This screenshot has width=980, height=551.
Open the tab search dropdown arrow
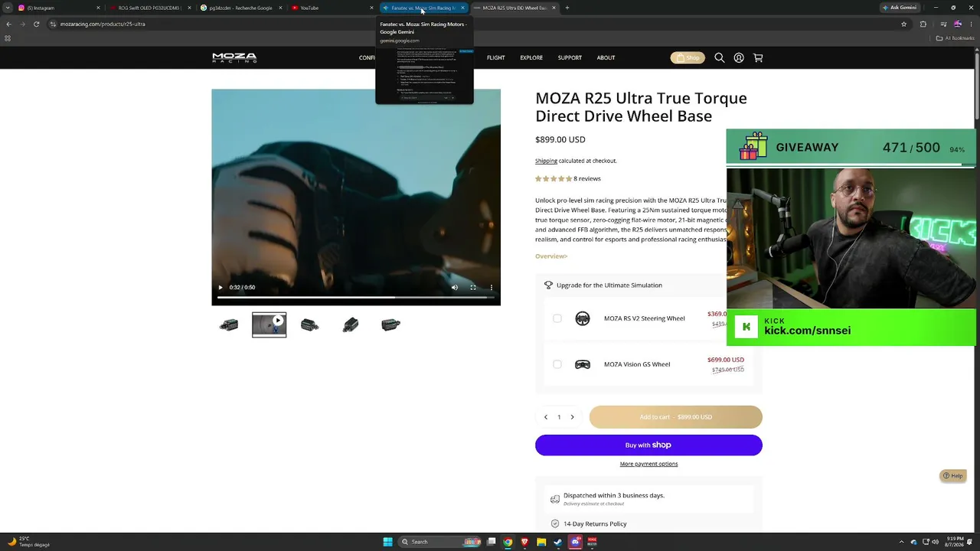click(8, 8)
